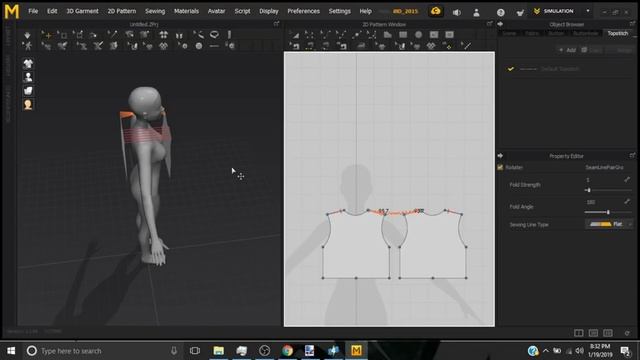Open the 3D Garment menu
This screenshot has height=360, width=640.
pos(82,11)
